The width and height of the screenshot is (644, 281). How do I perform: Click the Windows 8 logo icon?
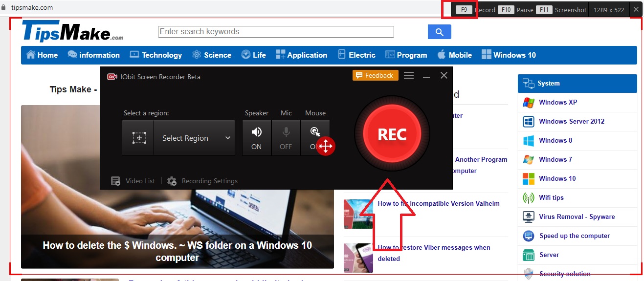tap(528, 141)
